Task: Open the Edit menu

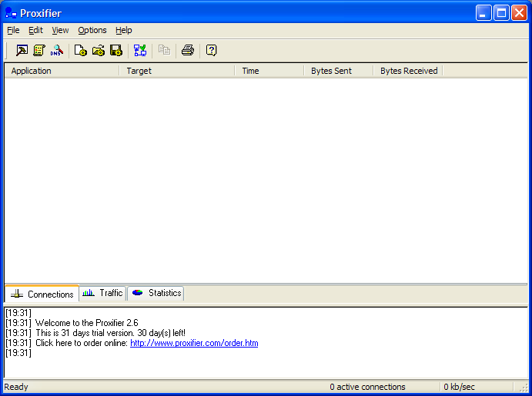Action: click(x=35, y=30)
